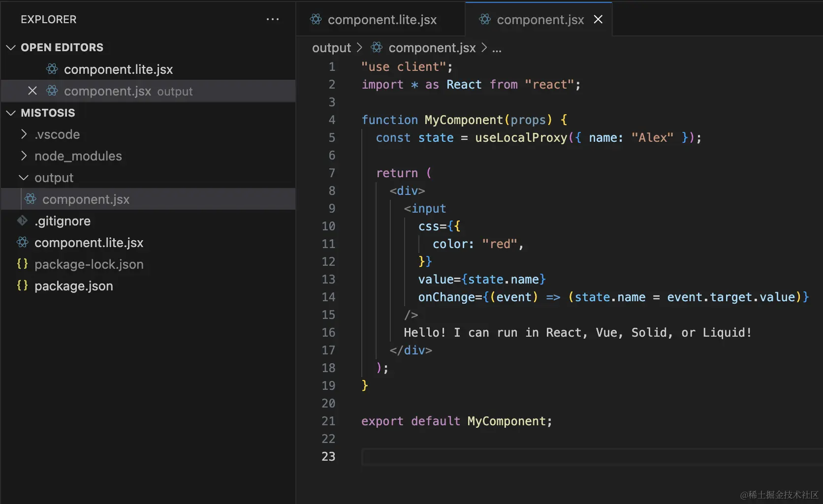Click line number 14 in the gutter

[x=328, y=297]
